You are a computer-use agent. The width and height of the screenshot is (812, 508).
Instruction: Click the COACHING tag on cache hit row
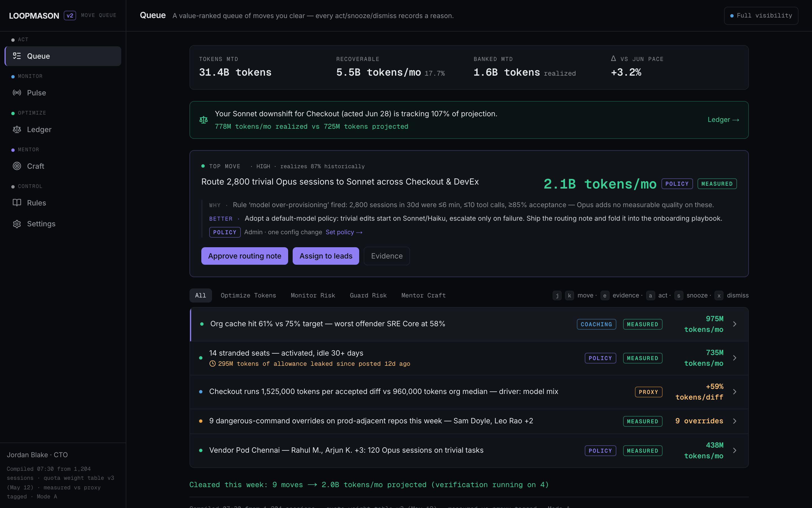pyautogui.click(x=596, y=324)
